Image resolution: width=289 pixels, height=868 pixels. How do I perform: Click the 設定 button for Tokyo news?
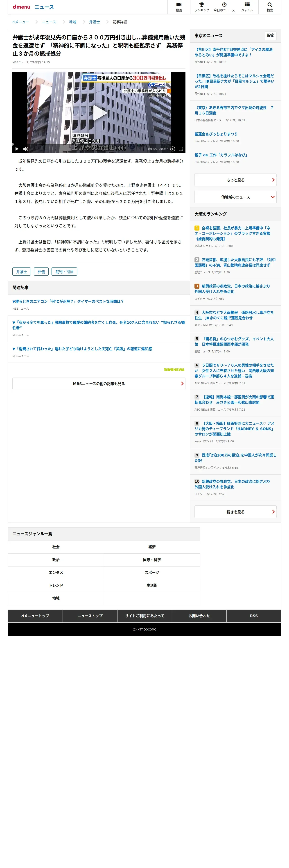pos(271,35)
